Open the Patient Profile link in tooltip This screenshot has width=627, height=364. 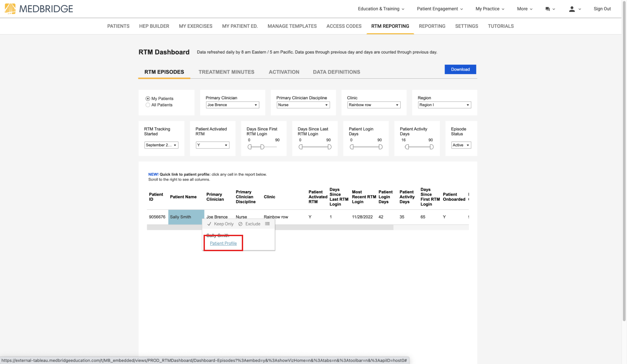(x=223, y=243)
